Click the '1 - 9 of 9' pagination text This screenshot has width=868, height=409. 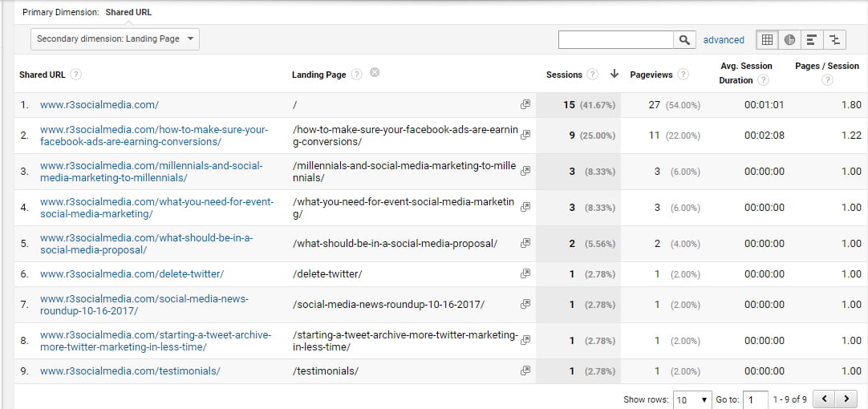790,399
